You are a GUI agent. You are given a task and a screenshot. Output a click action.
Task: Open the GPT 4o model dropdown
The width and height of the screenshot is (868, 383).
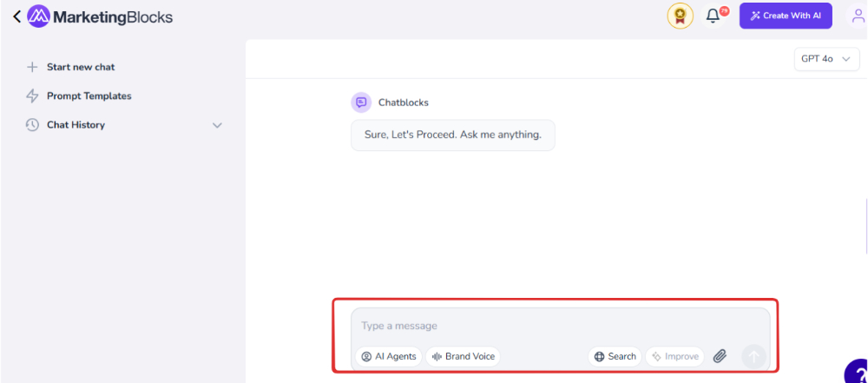[x=826, y=59]
